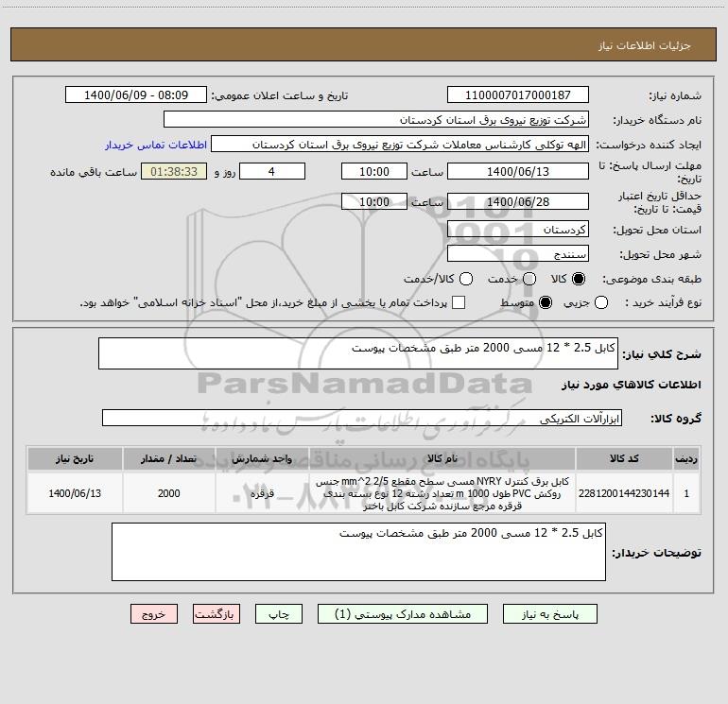Click the تعداد / مقدار column header
The width and height of the screenshot is (728, 704).
(x=169, y=458)
